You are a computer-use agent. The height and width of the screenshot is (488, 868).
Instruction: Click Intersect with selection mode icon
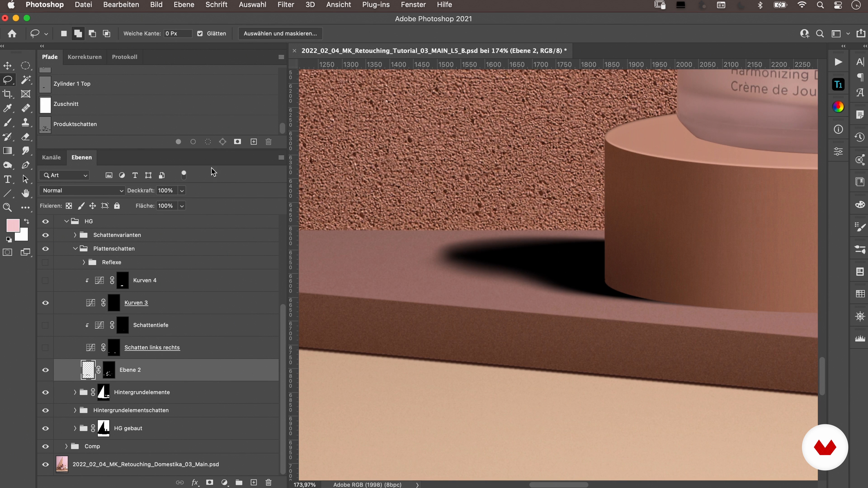tap(106, 34)
